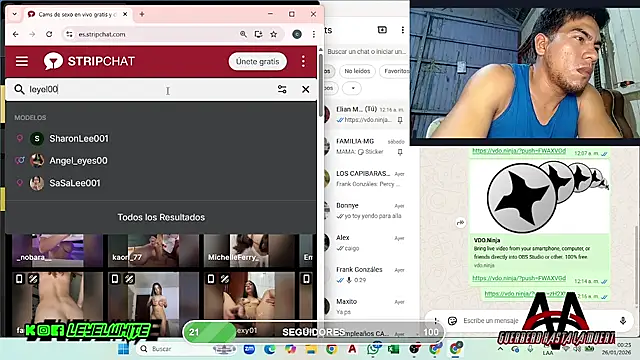Clear the search with the X icon
The image size is (640, 360).
click(305, 89)
